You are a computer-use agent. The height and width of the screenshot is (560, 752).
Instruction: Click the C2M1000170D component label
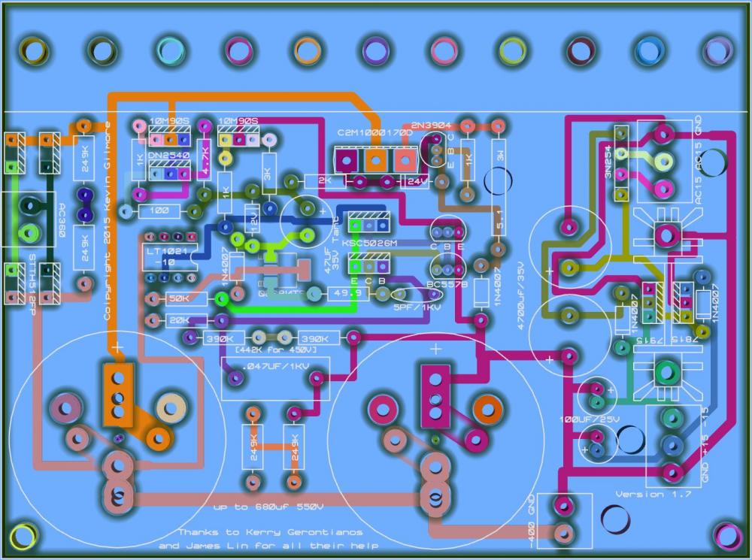point(374,133)
